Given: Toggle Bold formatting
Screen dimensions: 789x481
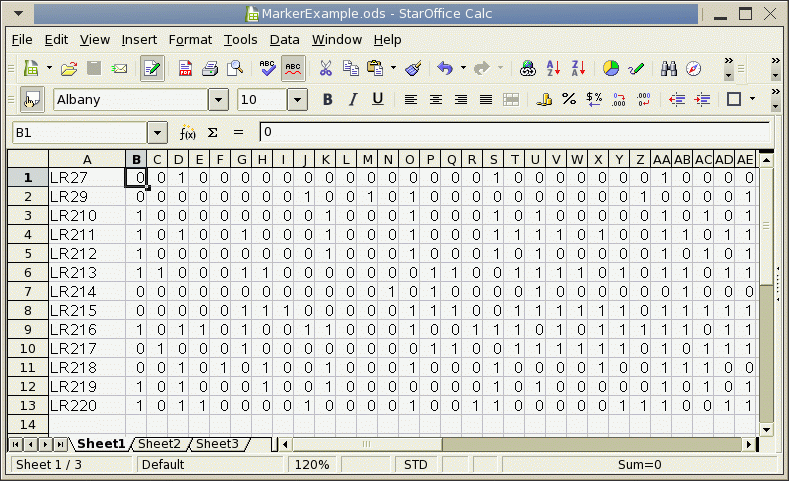Looking at the screenshot, I should tap(326, 99).
